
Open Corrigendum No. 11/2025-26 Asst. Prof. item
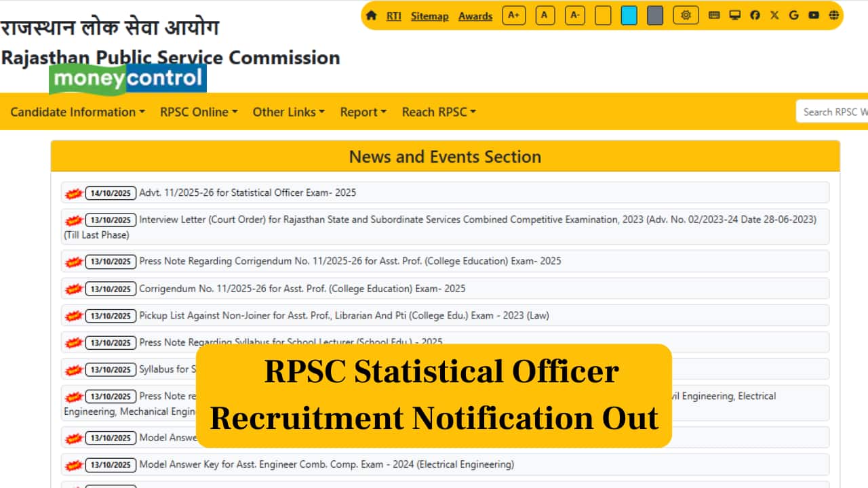302,288
